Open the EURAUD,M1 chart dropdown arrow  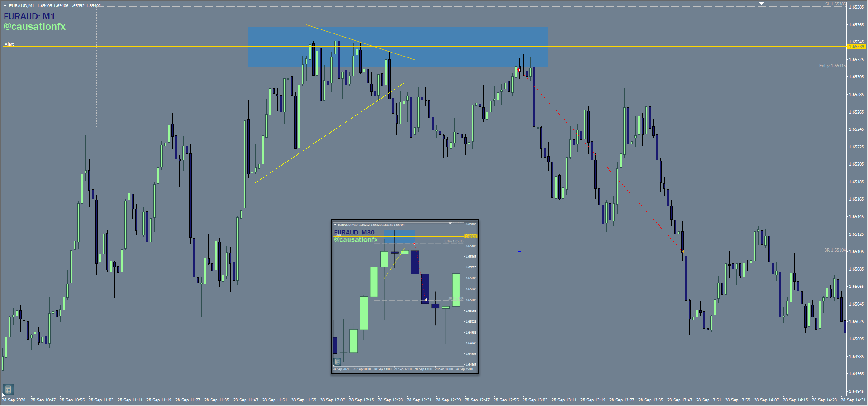tap(5, 6)
